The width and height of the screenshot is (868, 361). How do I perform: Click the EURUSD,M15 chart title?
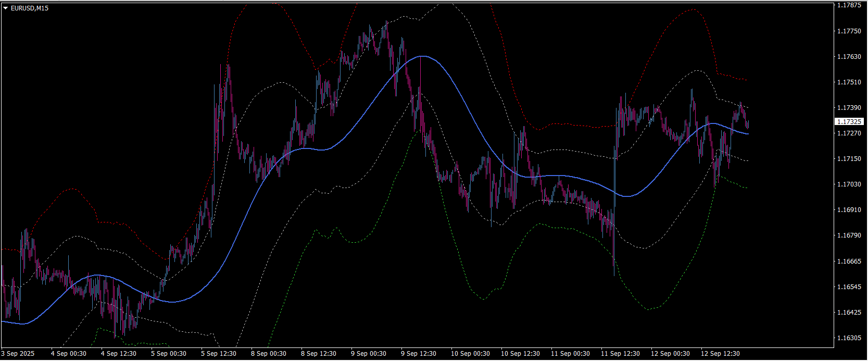[30, 8]
